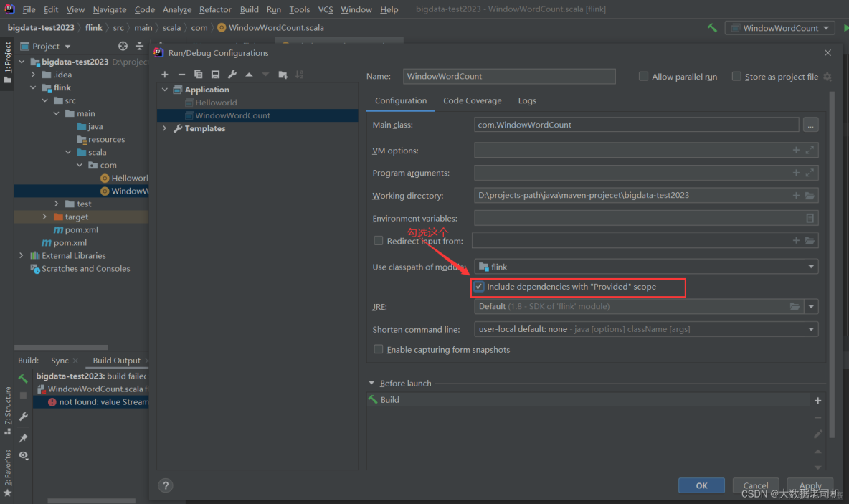849x504 pixels.
Task: Save the WindowWordCount configuration
Action: (215, 75)
